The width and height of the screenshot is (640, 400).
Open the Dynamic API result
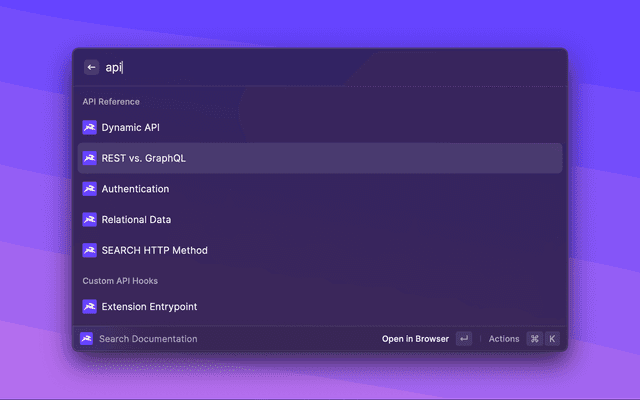320,127
